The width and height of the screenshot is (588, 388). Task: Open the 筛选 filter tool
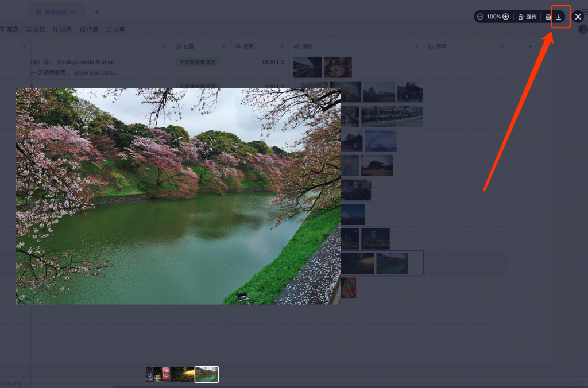pos(9,29)
